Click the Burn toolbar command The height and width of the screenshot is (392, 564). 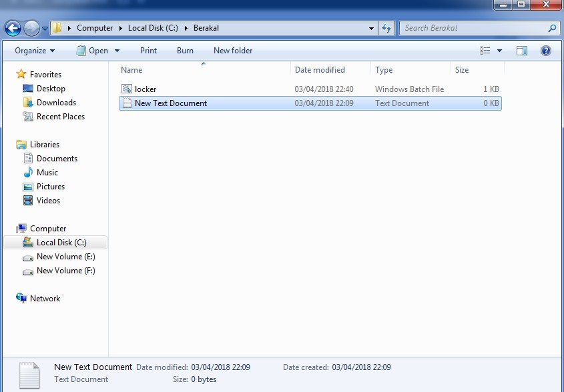pyautogui.click(x=185, y=51)
